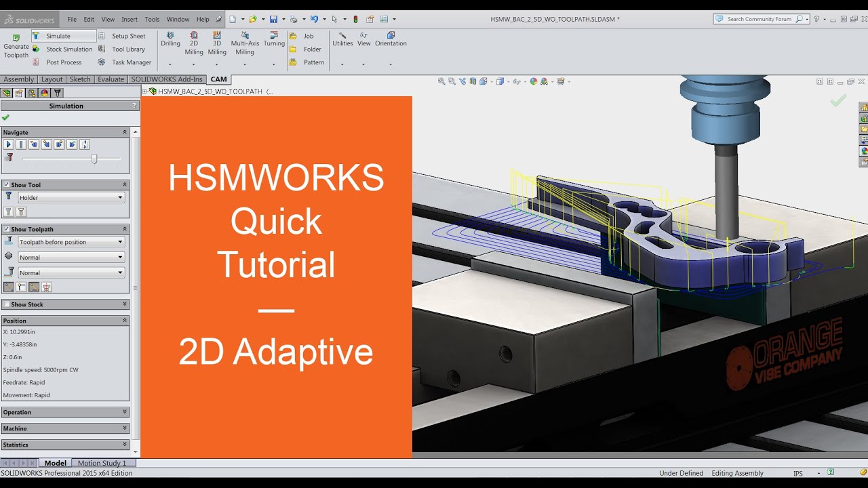868x488 pixels.
Task: Toggle the transparent tool display button
Action: pos(9,211)
